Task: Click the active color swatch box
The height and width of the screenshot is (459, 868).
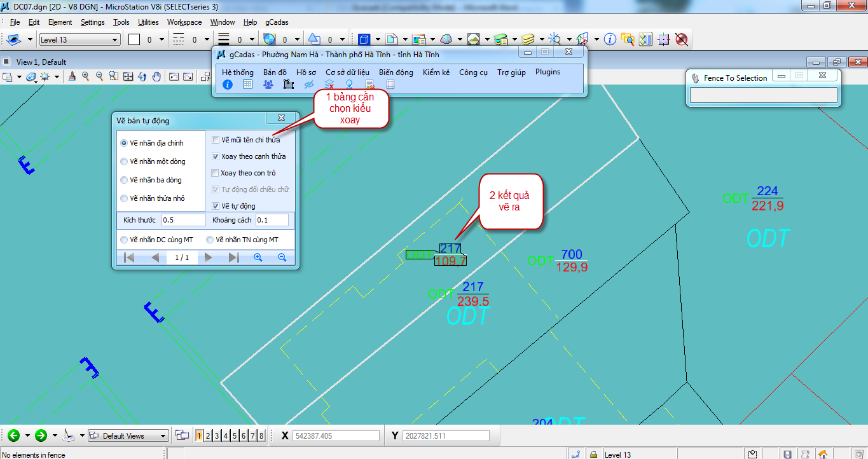Action: pyautogui.click(x=134, y=39)
